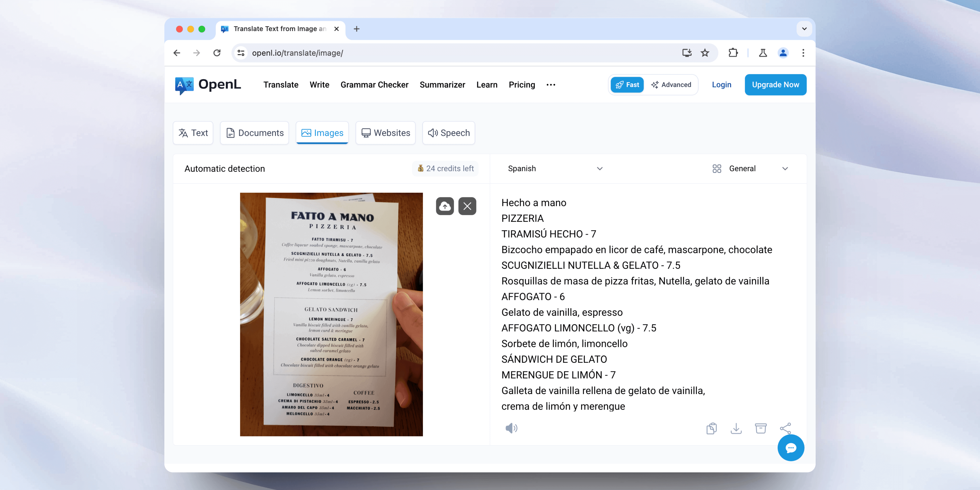Share the translation
Viewport: 980px width, 490px height.
[786, 428]
